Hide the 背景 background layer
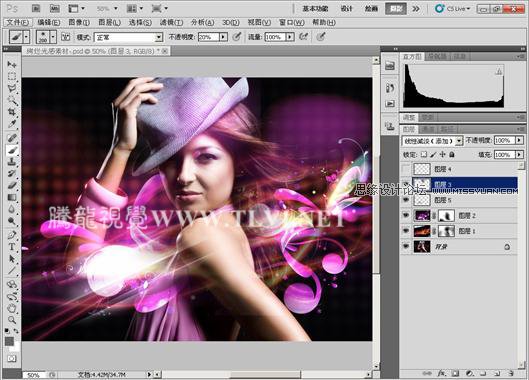The height and width of the screenshot is (380, 529). [406, 247]
